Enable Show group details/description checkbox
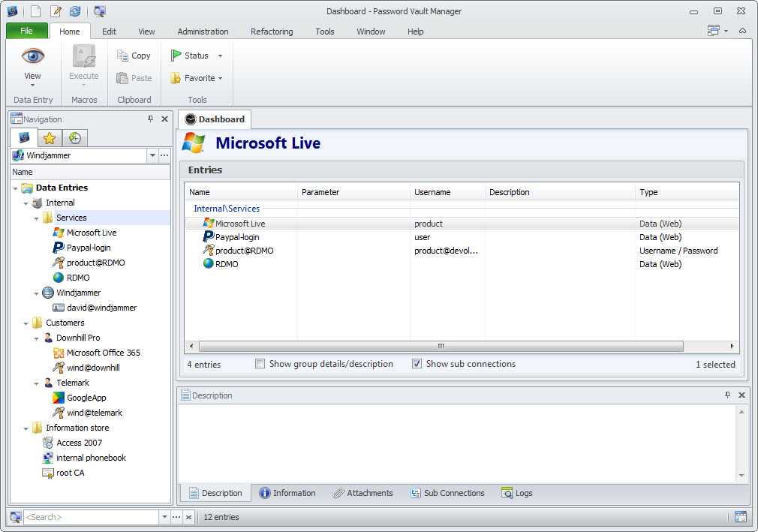The image size is (758, 532). [260, 363]
